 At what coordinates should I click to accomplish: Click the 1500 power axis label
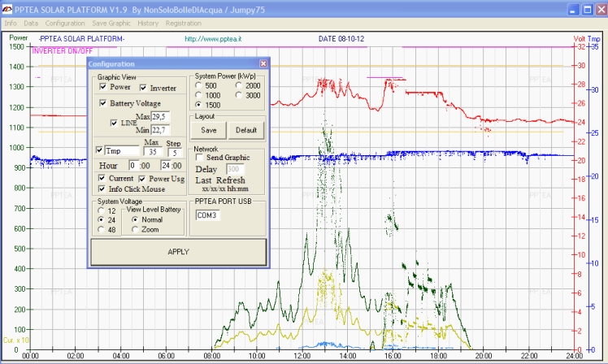[x=17, y=46]
